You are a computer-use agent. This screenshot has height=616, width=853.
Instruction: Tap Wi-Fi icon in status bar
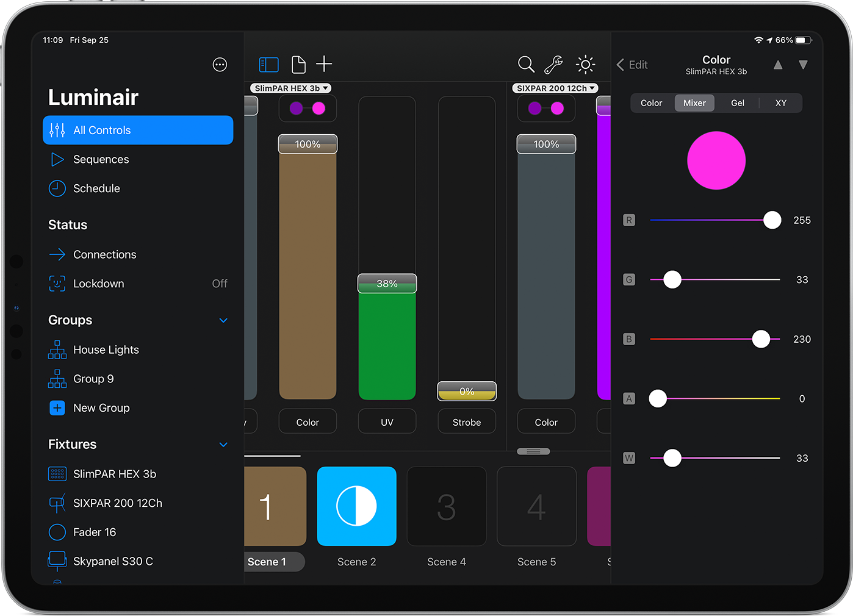pyautogui.click(x=758, y=40)
